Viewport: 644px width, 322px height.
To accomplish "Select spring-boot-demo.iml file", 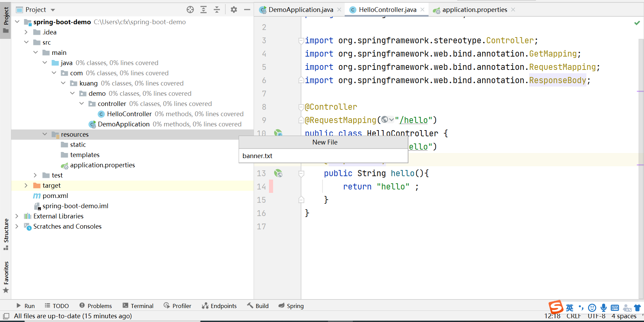I will (75, 206).
